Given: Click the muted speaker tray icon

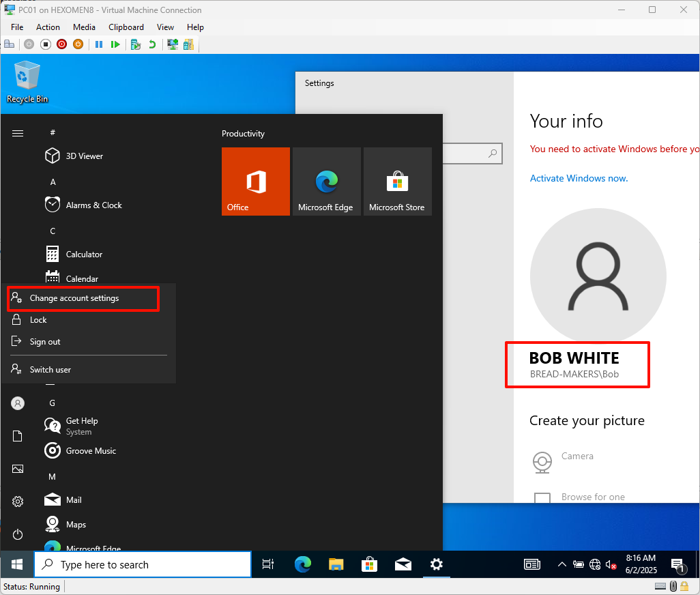Looking at the screenshot, I should tap(611, 565).
